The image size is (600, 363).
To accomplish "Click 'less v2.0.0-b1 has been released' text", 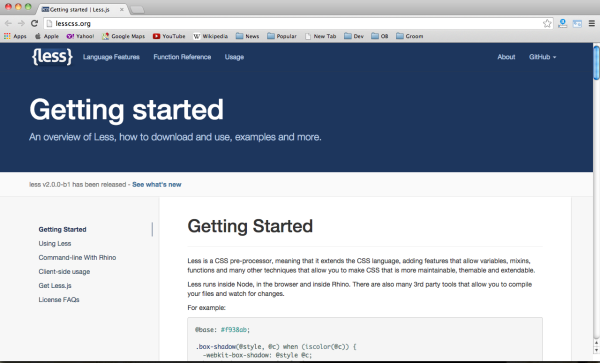I will [77, 184].
